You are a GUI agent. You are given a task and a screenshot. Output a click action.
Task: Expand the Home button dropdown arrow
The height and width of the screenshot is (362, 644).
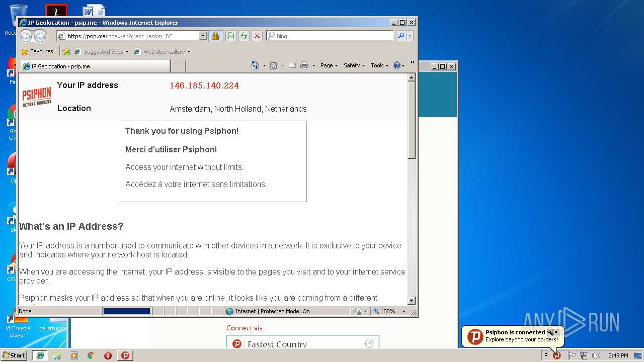pos(264,66)
